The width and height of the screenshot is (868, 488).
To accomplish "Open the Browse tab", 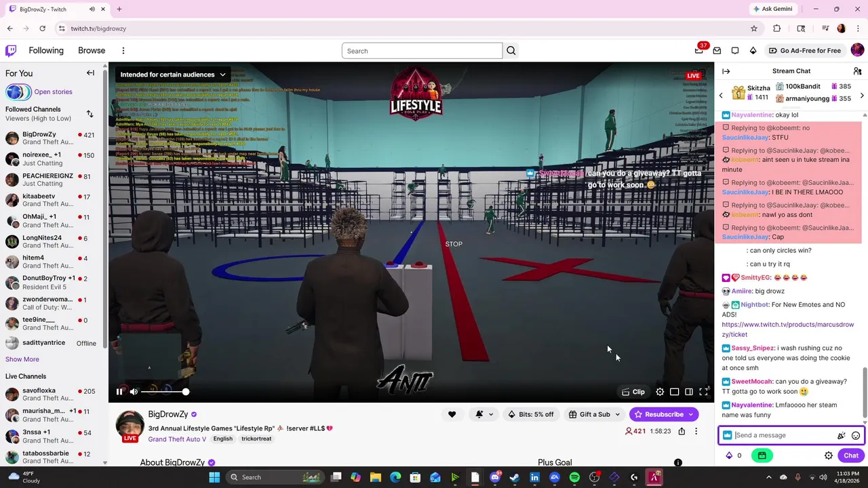I will (92, 51).
